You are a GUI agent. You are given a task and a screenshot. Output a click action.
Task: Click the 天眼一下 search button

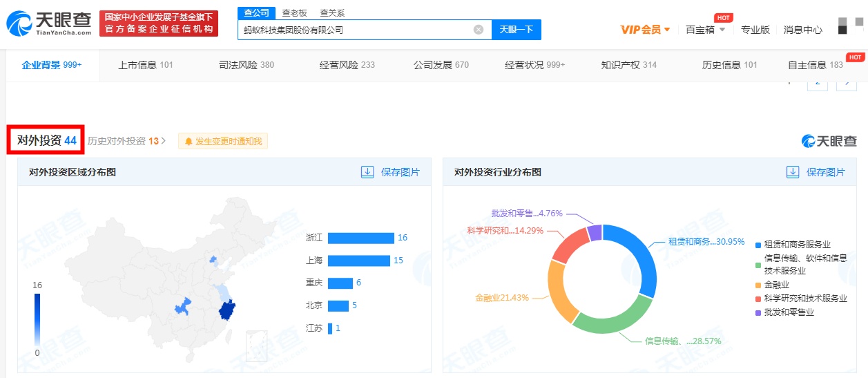517,30
